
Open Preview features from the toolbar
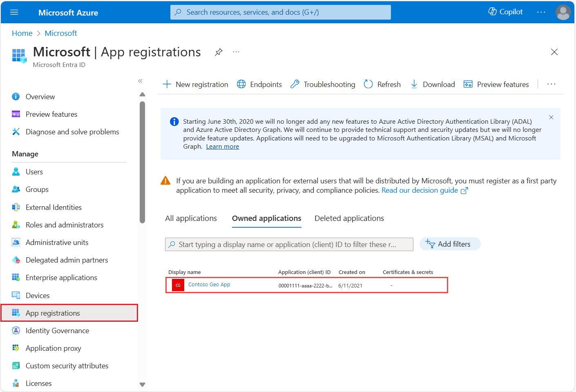[x=496, y=84]
